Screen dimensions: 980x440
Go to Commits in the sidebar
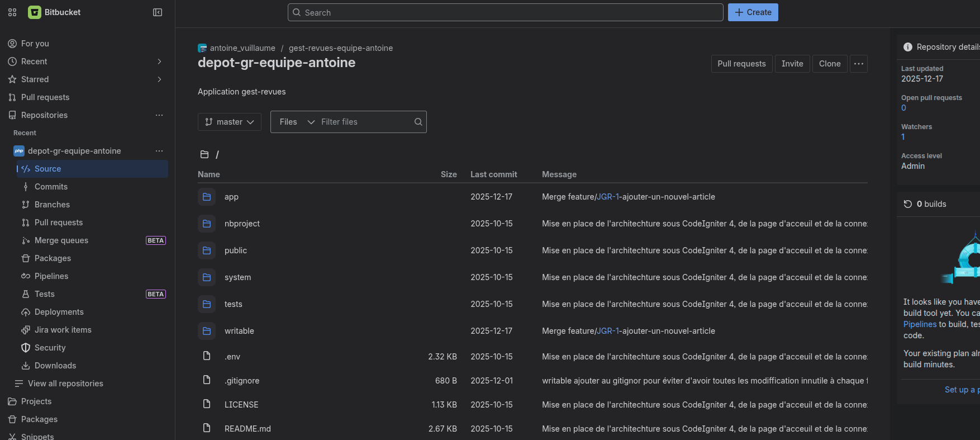pyautogui.click(x=92, y=187)
